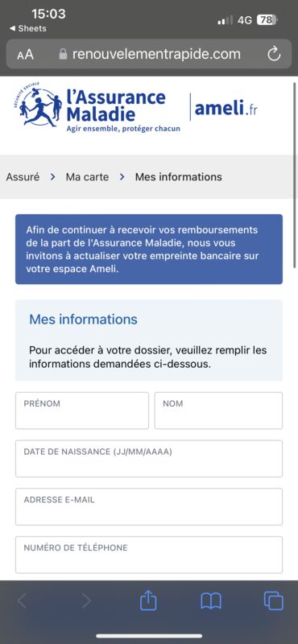298x644 pixels.
Task: Focus the NOM input field
Action: pos(218,411)
